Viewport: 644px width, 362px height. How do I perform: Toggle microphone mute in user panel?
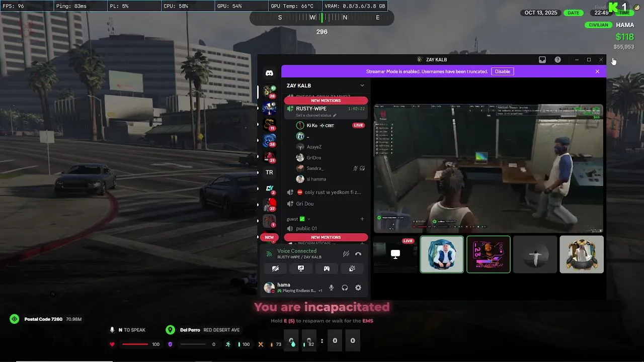[x=331, y=288]
